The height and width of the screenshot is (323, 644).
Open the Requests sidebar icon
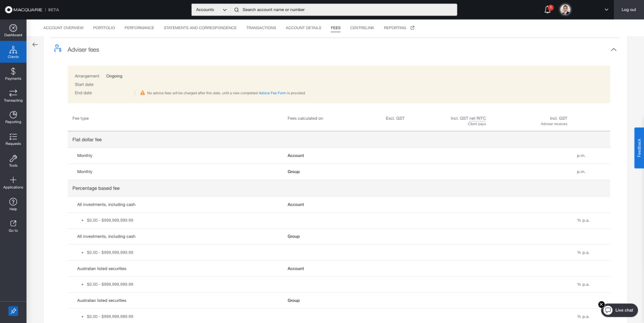[13, 139]
